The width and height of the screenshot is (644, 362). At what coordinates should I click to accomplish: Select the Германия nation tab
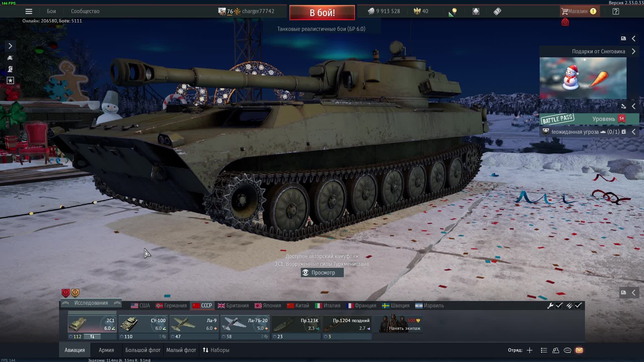click(171, 306)
